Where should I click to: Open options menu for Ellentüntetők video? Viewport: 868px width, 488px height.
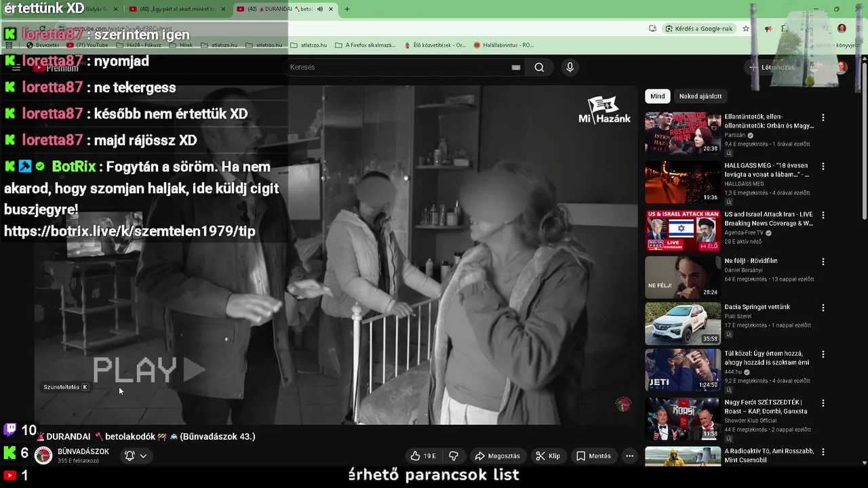click(x=823, y=118)
